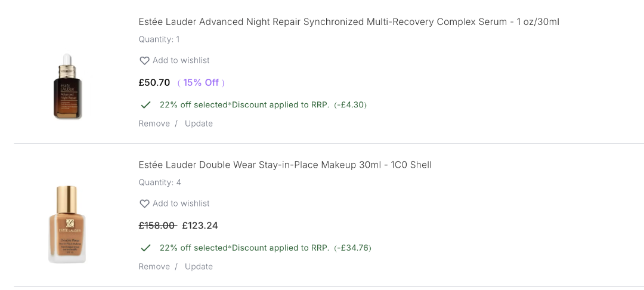This screenshot has width=644, height=290.
Task: Remove the Double Wear Makeup from basket
Action: pyautogui.click(x=154, y=267)
